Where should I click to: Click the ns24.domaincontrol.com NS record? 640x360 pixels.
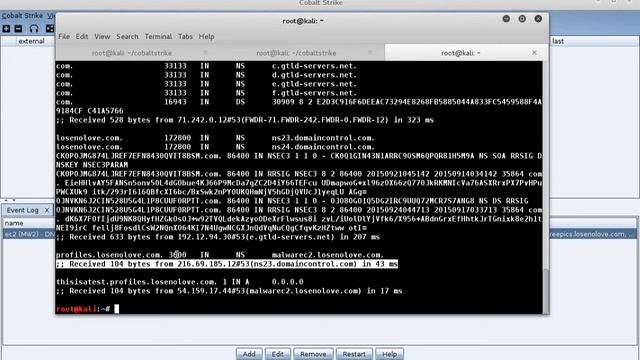click(x=215, y=147)
